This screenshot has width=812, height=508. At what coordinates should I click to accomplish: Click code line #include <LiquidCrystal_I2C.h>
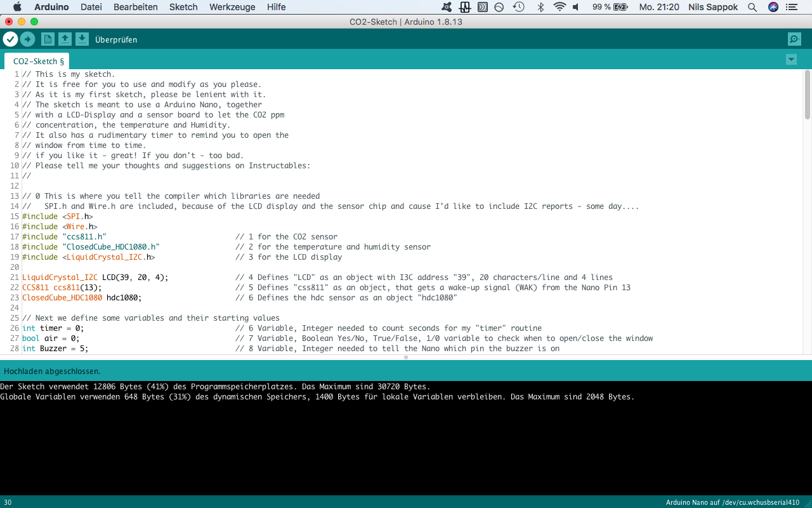point(89,257)
